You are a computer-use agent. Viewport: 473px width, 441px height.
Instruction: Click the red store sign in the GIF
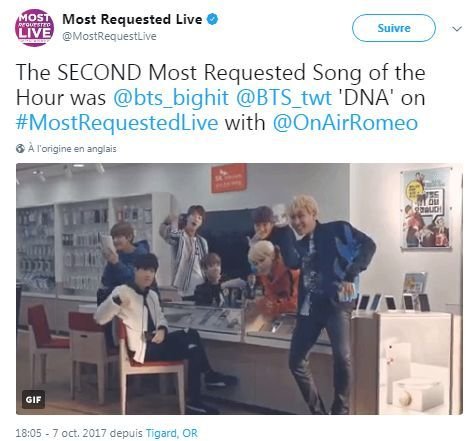click(x=229, y=178)
